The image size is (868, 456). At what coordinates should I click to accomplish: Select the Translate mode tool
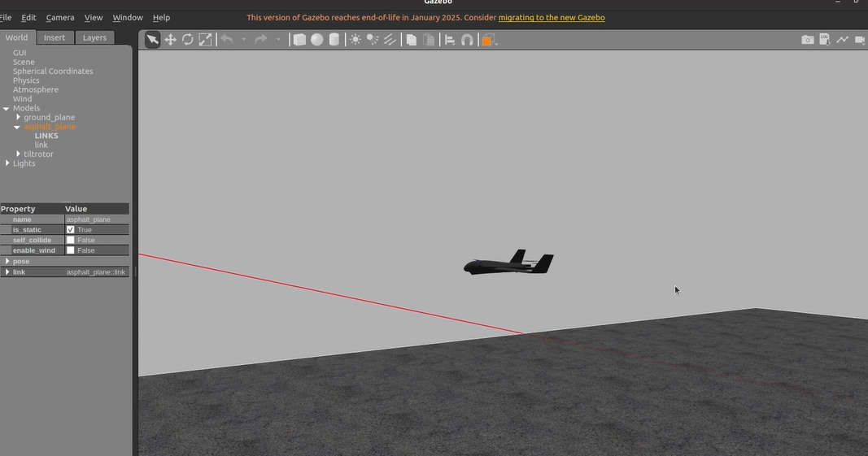pyautogui.click(x=170, y=40)
